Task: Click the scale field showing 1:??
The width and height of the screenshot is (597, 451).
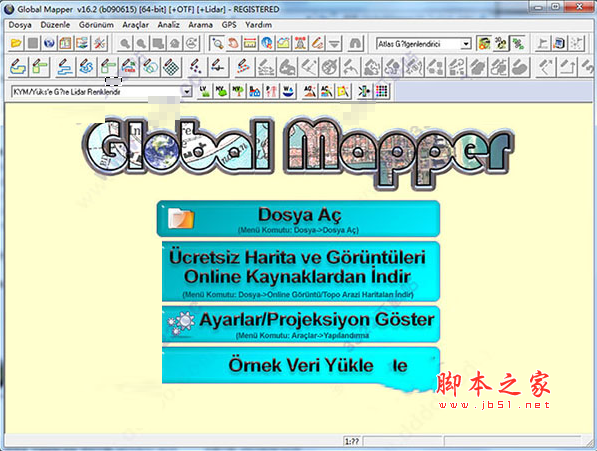Action: tap(352, 441)
